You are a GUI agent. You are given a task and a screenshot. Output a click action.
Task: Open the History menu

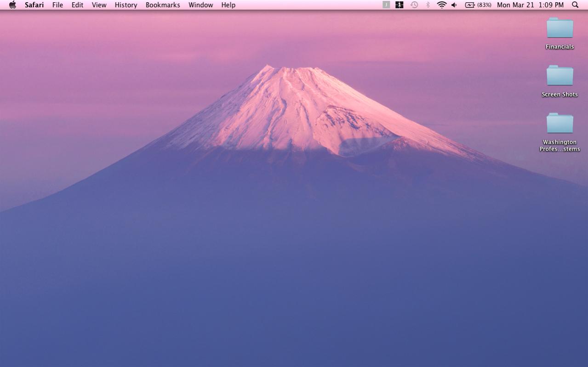[126, 5]
